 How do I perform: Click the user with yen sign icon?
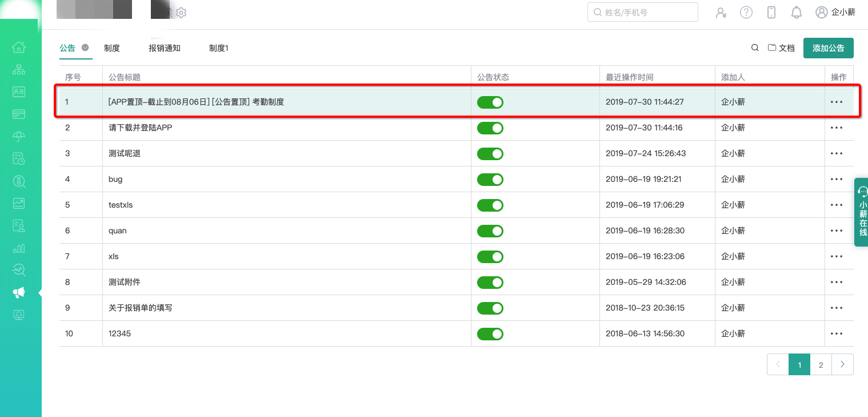coord(721,12)
